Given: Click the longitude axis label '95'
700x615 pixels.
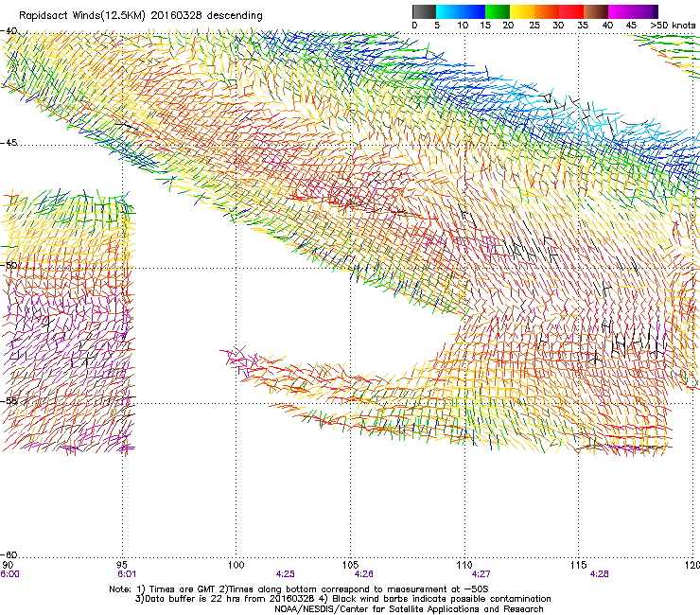Looking at the screenshot, I should (122, 565).
